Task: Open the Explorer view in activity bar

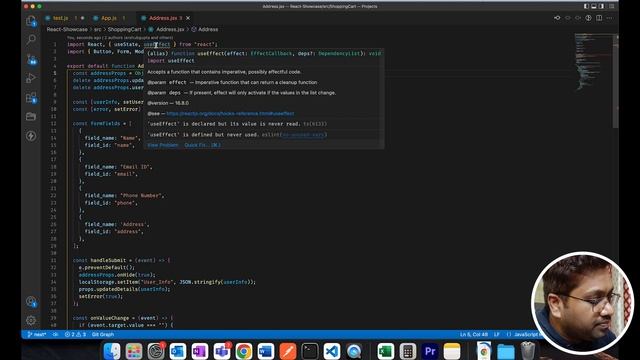Action: point(31,21)
